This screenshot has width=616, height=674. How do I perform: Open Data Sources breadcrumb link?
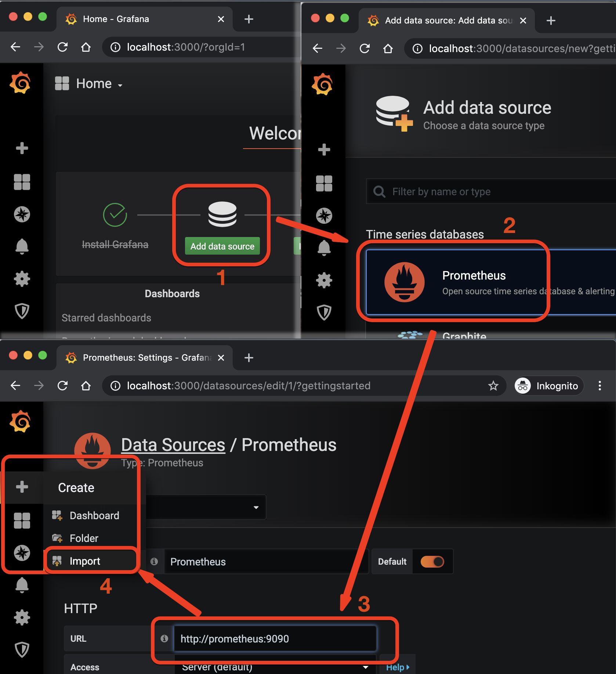pyautogui.click(x=173, y=445)
